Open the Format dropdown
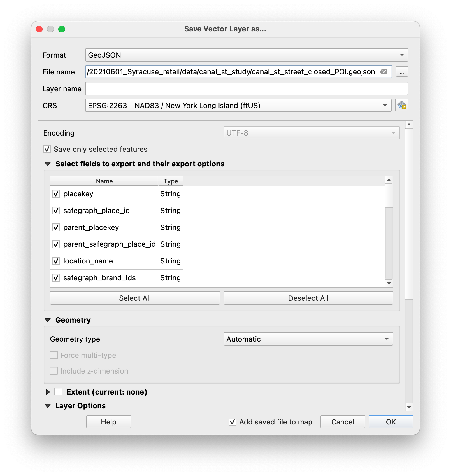451x476 pixels. coord(247,55)
